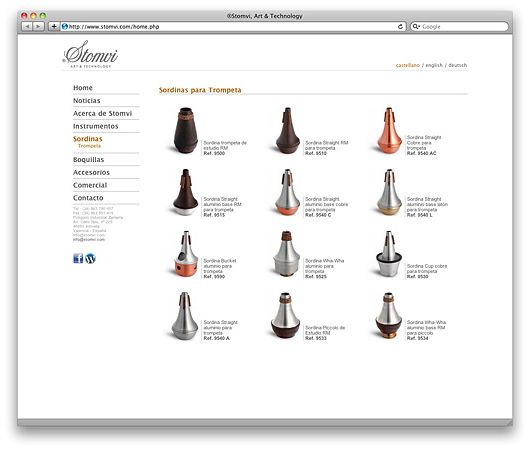Click the browser forward arrow button
Image resolution: width=530 pixels, height=450 pixels.
click(x=39, y=26)
